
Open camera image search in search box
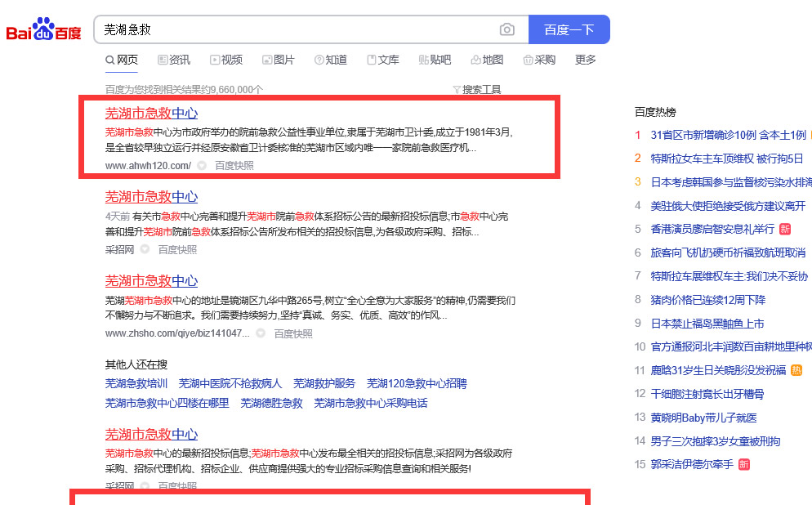tap(507, 29)
